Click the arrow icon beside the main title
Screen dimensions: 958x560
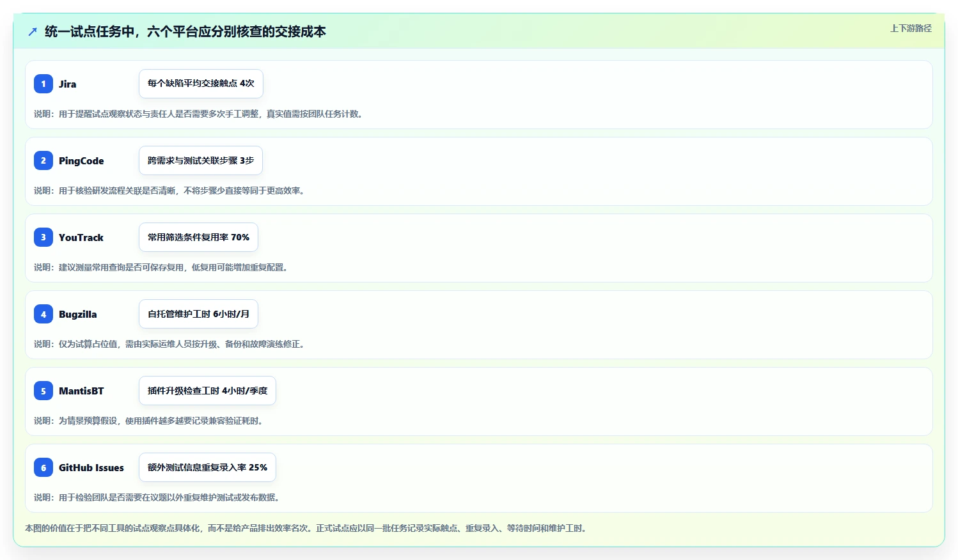[x=33, y=31]
